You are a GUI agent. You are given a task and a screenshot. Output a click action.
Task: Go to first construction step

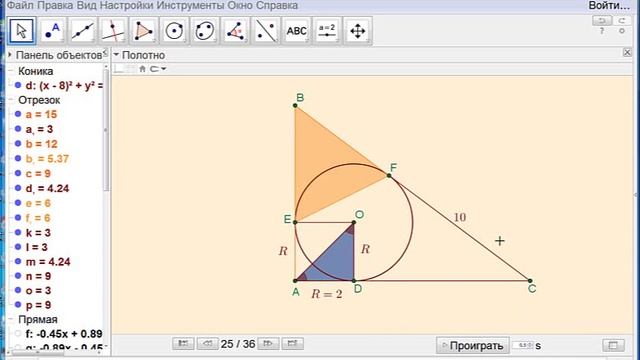coord(183,344)
